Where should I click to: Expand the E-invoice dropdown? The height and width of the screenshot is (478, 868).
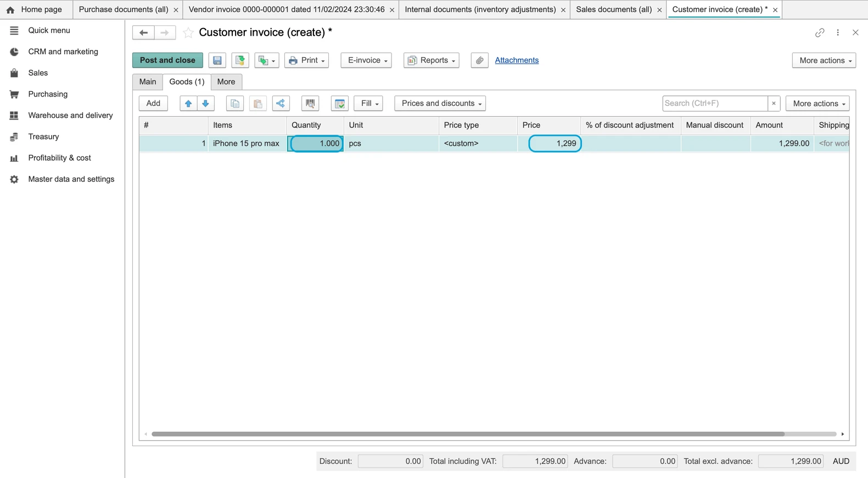coord(366,60)
